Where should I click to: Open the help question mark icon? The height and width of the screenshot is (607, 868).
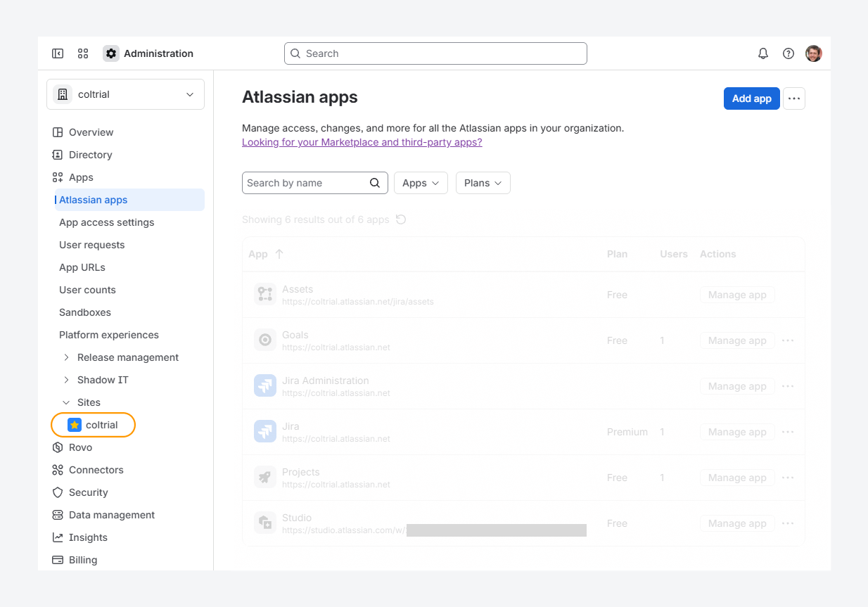pyautogui.click(x=789, y=53)
